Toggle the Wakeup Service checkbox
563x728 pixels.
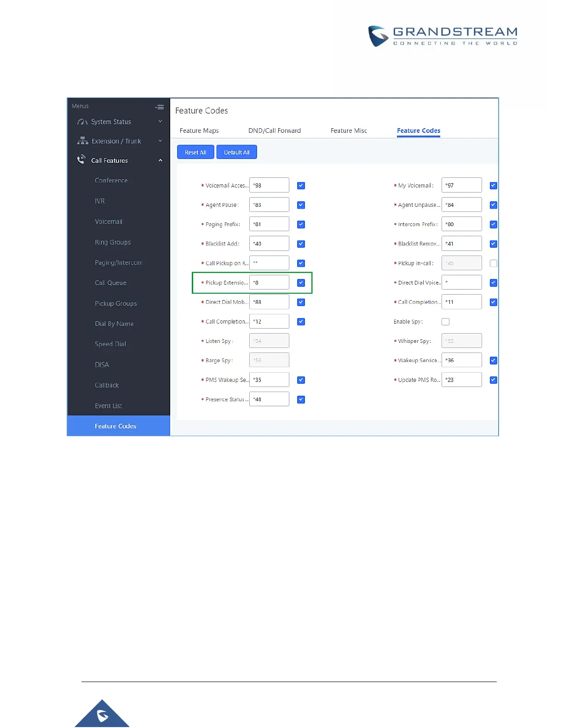click(494, 360)
